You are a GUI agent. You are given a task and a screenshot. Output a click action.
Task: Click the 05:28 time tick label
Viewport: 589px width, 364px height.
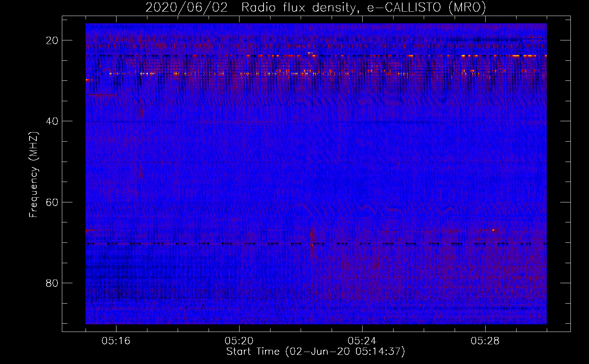[x=485, y=341]
